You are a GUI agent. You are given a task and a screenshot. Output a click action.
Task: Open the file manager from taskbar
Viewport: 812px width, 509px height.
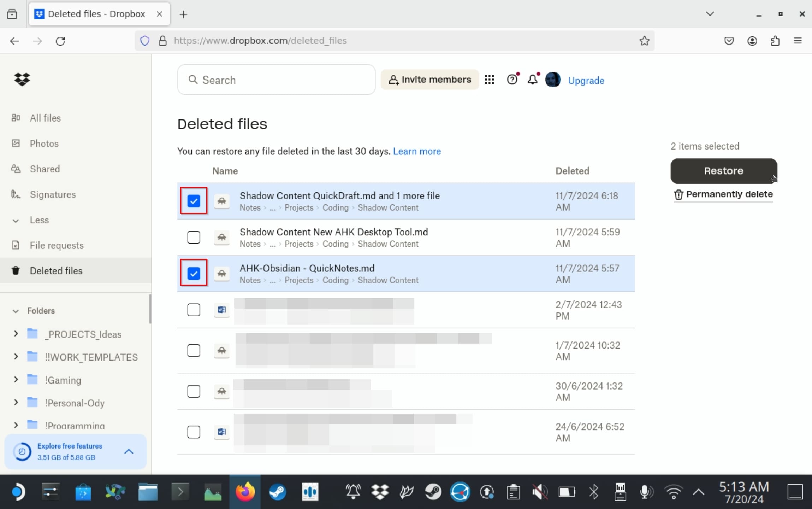(148, 492)
